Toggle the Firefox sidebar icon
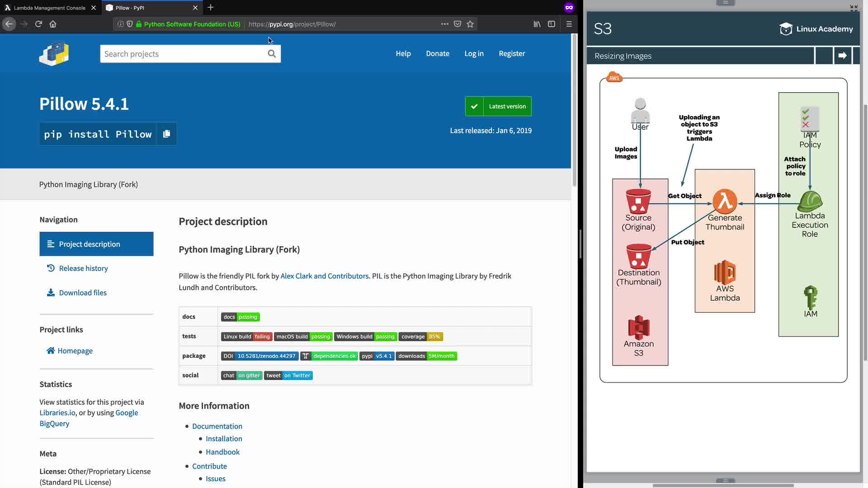 click(552, 24)
